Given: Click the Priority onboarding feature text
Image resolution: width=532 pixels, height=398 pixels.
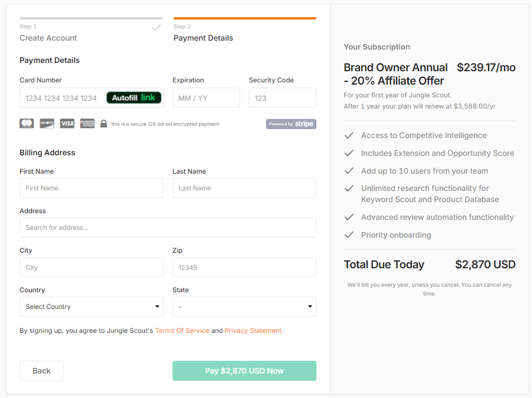Looking at the screenshot, I should [396, 235].
